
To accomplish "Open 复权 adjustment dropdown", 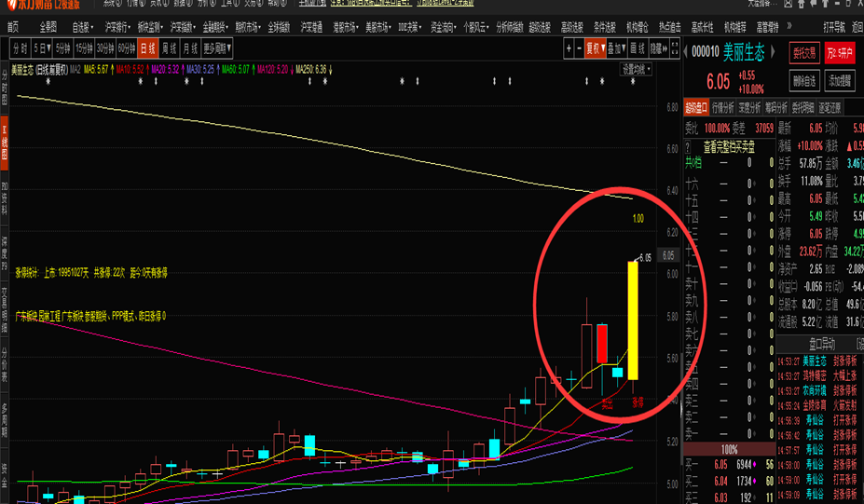I will tap(595, 49).
